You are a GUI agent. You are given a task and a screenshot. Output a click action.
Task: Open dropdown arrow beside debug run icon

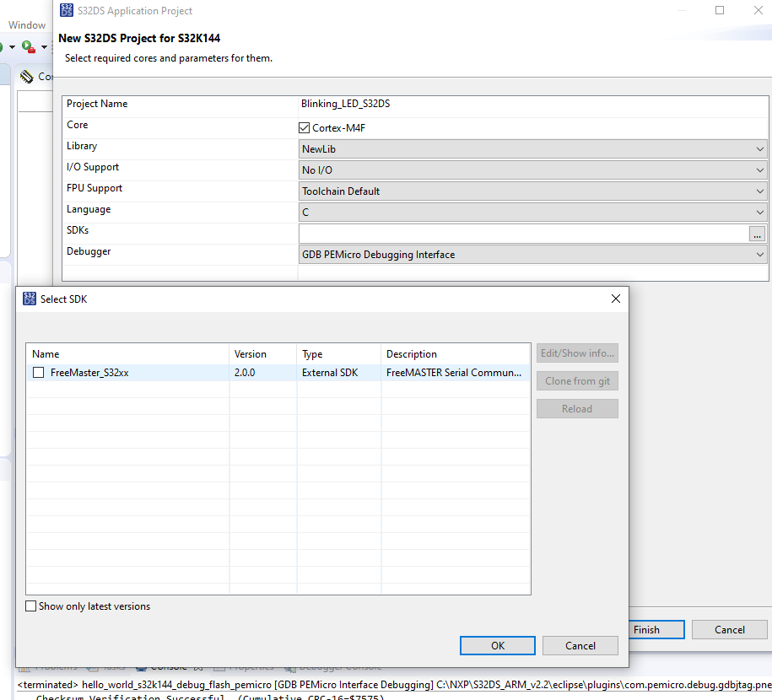click(x=44, y=47)
